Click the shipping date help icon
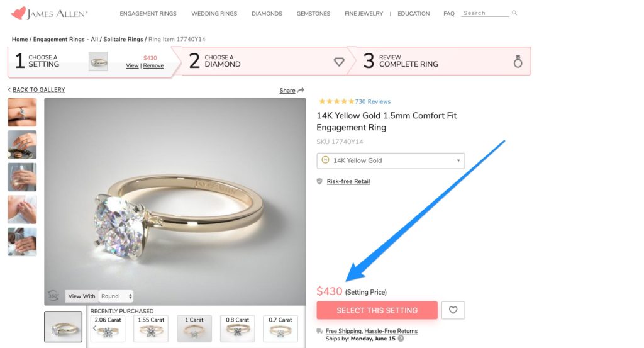The image size is (644, 348). 401,339
